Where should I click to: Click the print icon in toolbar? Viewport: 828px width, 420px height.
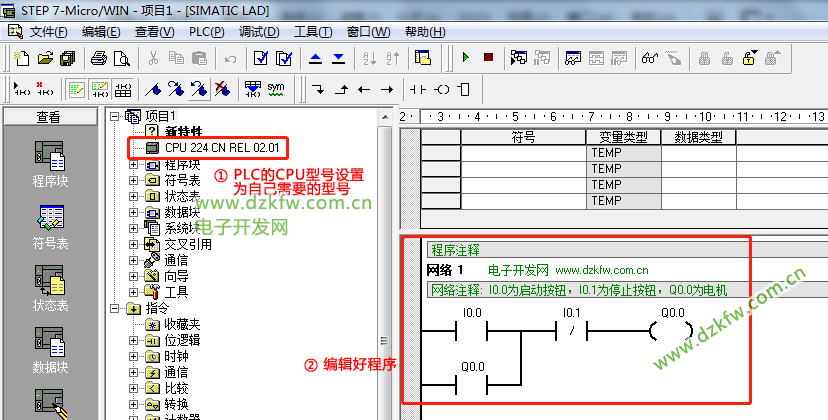pos(99,59)
